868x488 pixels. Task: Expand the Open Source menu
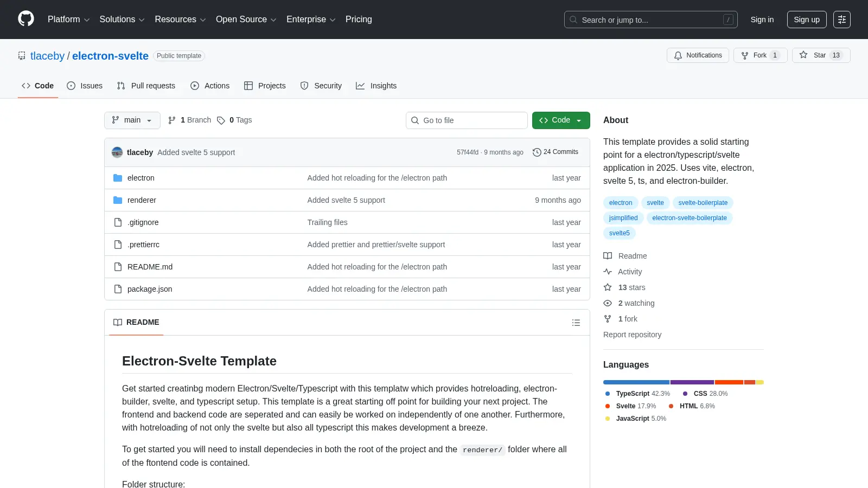point(246,20)
